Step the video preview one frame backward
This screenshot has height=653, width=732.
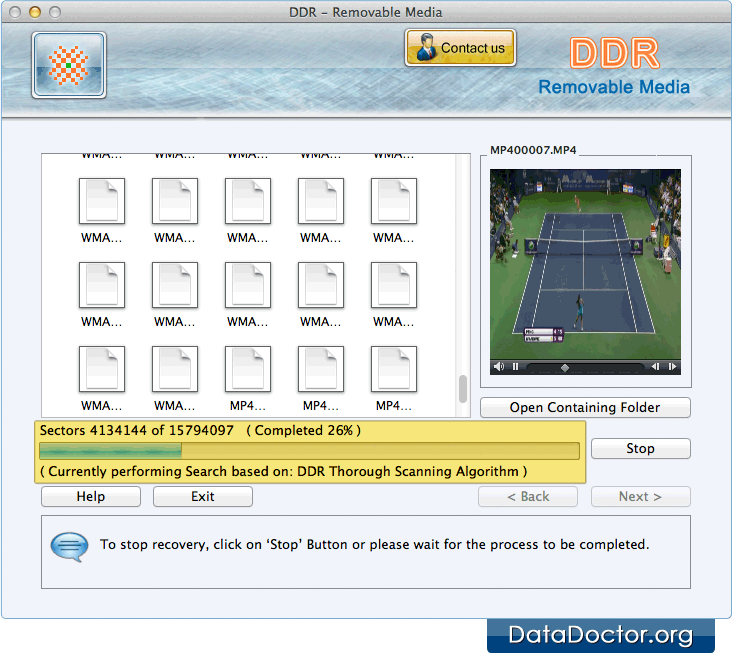(655, 366)
